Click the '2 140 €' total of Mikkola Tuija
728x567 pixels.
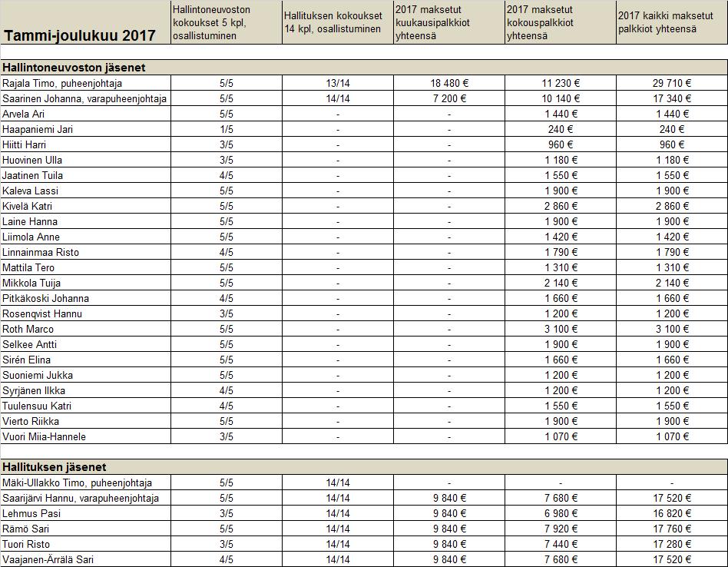coord(672,283)
